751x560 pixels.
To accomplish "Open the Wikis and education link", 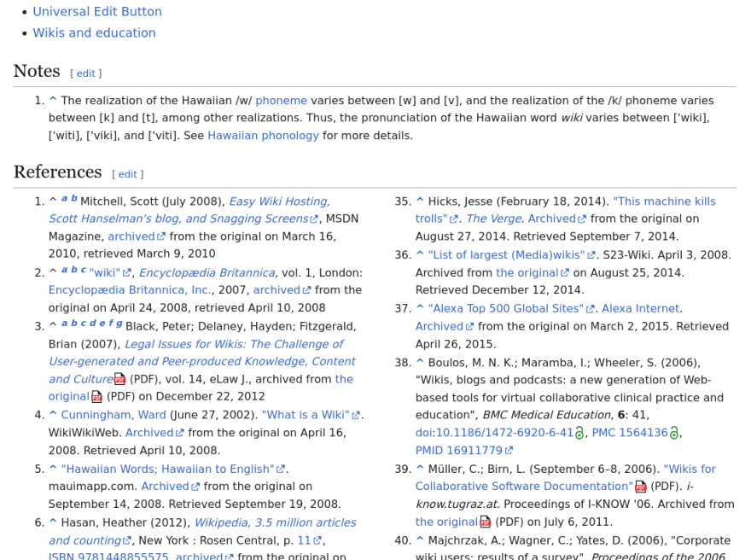I will pyautogui.click(x=94, y=32).
